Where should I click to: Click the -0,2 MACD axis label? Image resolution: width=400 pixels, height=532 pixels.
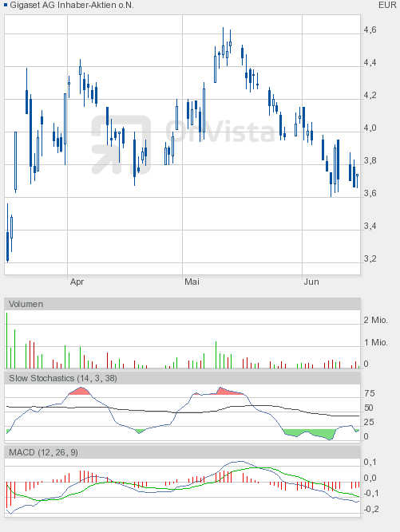(x=370, y=509)
